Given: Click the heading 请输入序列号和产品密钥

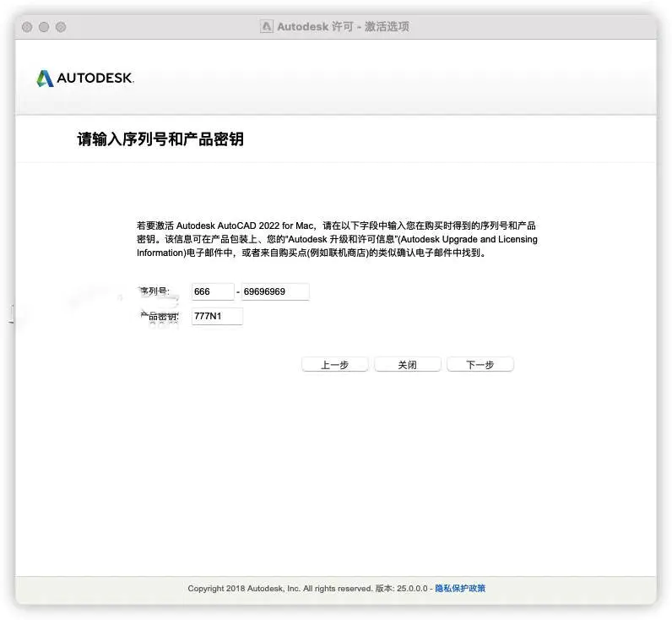Looking at the screenshot, I should [160, 139].
